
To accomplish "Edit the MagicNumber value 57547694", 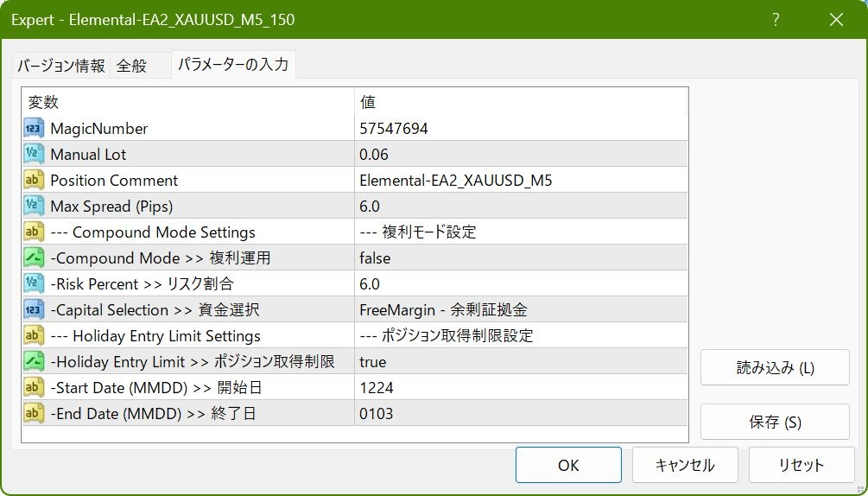I will (394, 129).
